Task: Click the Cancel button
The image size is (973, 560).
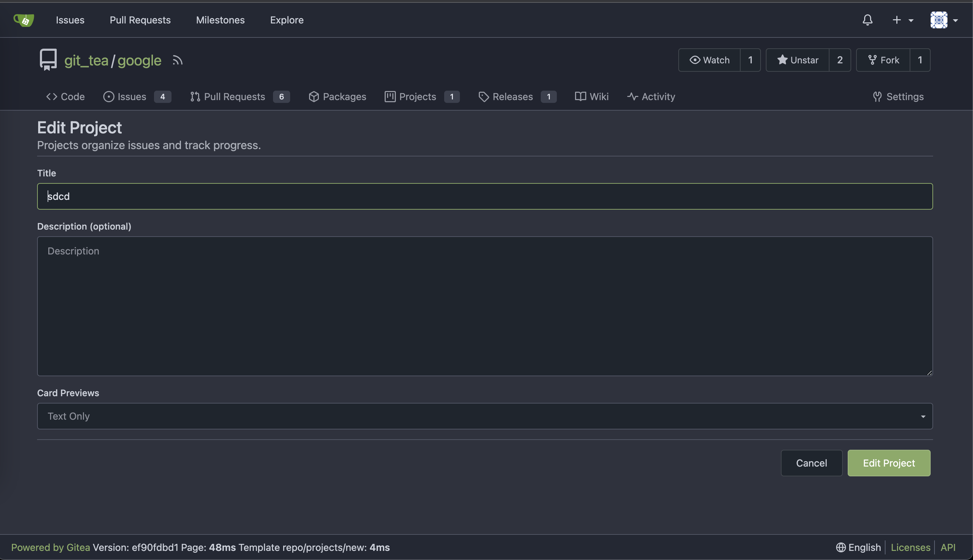Action: 811,463
